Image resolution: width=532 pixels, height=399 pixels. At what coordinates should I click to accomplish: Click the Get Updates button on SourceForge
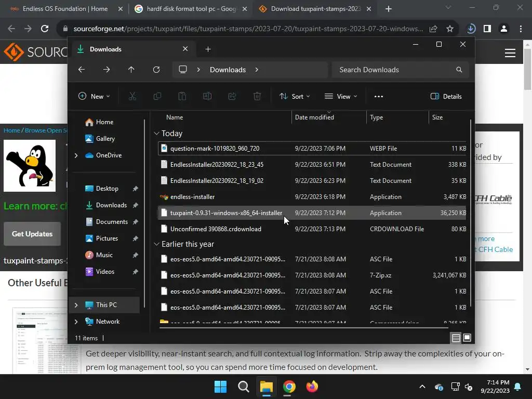(x=32, y=234)
